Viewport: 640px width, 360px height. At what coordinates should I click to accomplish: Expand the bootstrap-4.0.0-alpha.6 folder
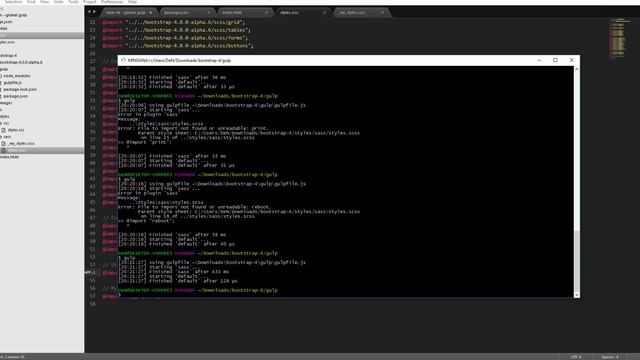click(x=21, y=62)
